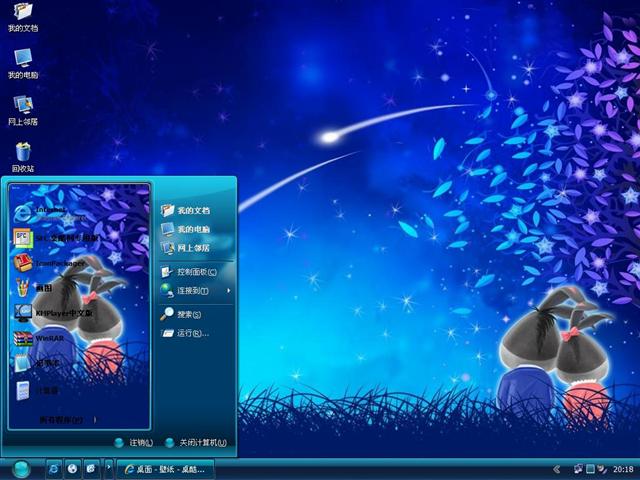Open 我的电脑 in Start menu right pane
Screen dimensions: 640x480
[186, 229]
